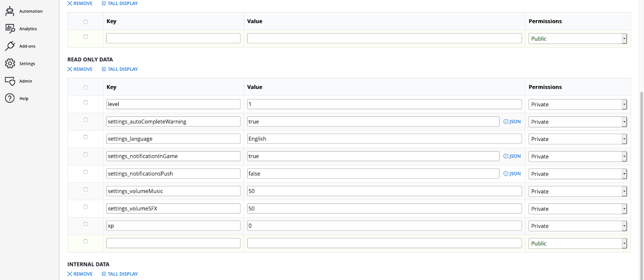The width and height of the screenshot is (644, 280).
Task: Open the Add-ons plug icon
Action: click(x=10, y=46)
